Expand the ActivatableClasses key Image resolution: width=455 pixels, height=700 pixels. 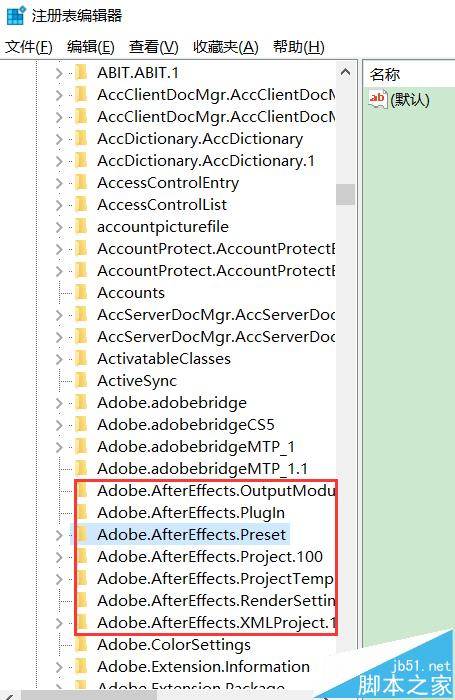click(59, 359)
